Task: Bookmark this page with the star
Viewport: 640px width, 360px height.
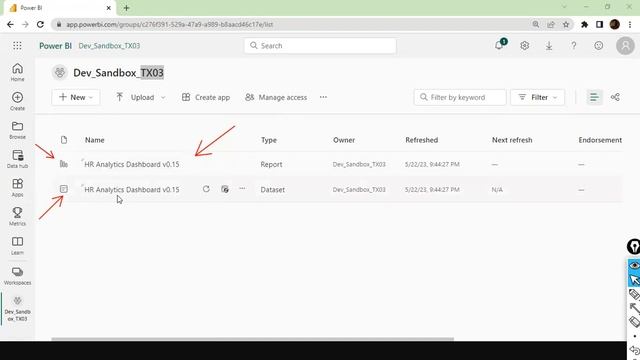Action: [566, 24]
